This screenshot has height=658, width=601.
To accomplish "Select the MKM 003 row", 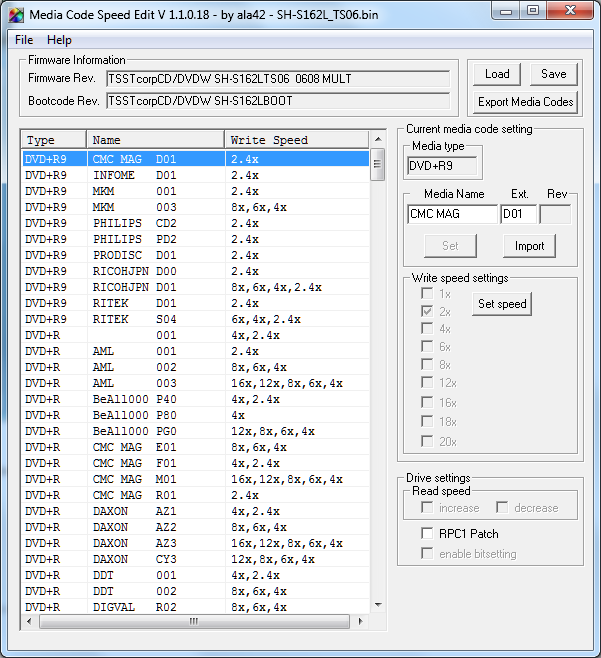I will [196, 207].
